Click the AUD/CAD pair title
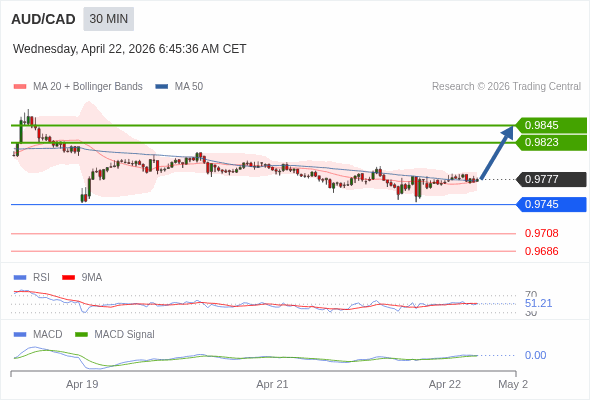The height and width of the screenshot is (400, 590). pos(43,19)
